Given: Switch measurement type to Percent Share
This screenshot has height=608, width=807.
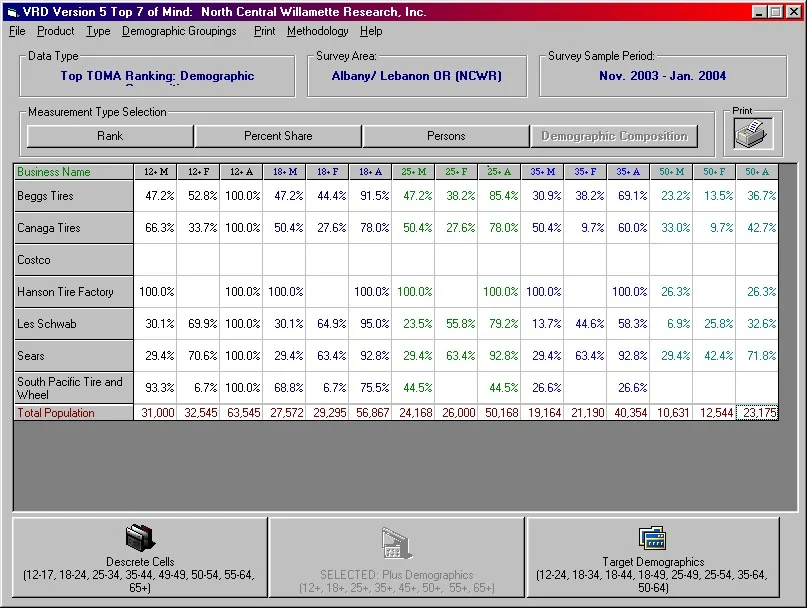Looking at the screenshot, I should point(278,136).
